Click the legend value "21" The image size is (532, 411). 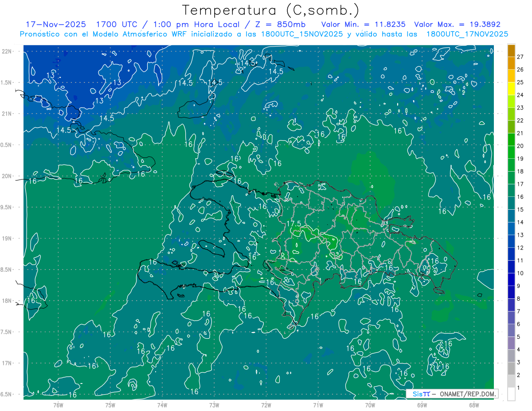(x=520, y=133)
